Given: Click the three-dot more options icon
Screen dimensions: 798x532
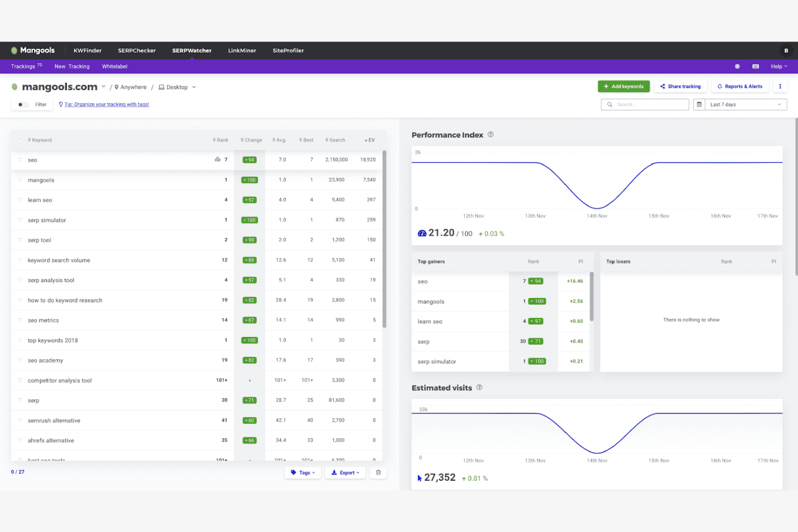Looking at the screenshot, I should pyautogui.click(x=780, y=86).
